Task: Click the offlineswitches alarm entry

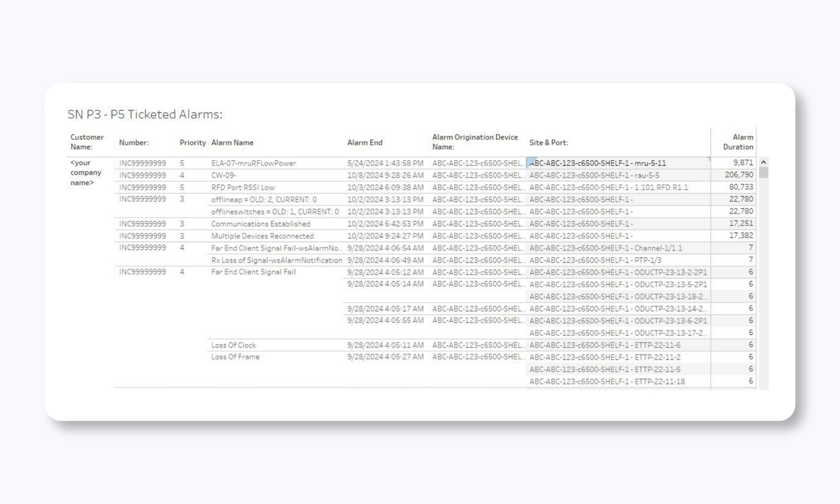Action: [275, 212]
